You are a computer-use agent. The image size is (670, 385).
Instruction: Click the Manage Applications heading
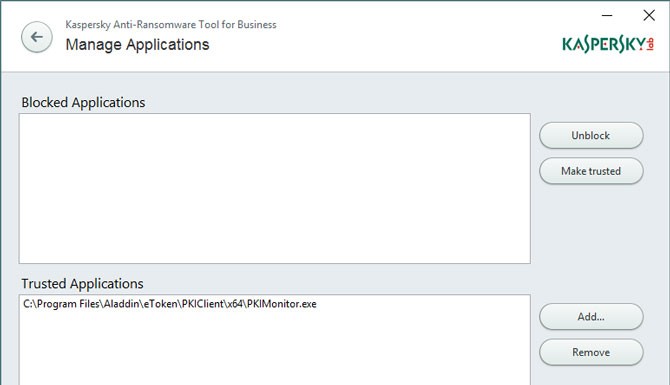pyautogui.click(x=137, y=44)
